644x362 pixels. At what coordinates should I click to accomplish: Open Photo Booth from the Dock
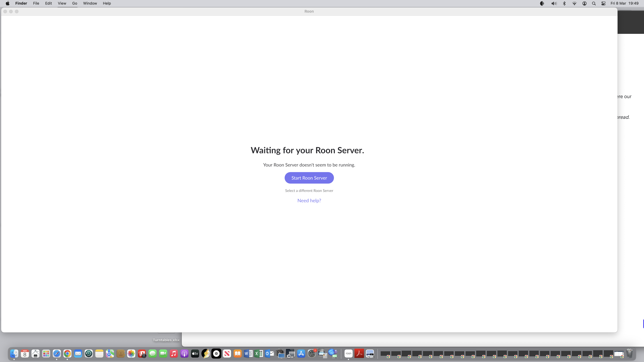click(142, 354)
